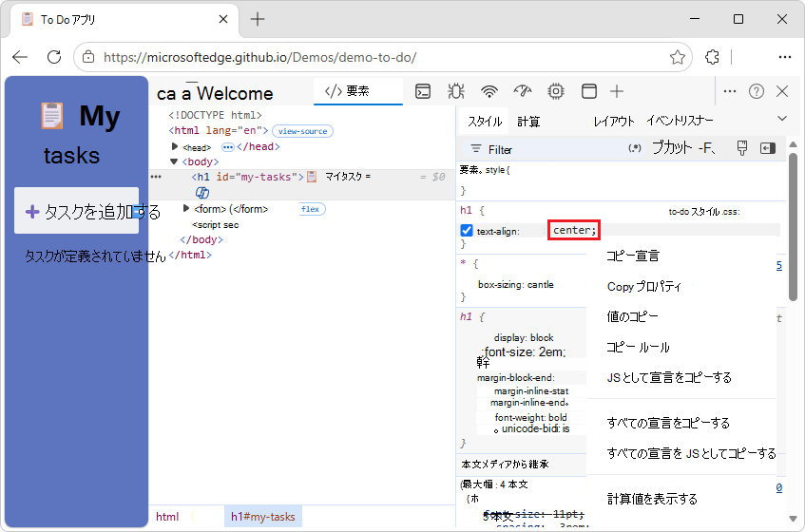Open the Application panel icon

click(589, 92)
